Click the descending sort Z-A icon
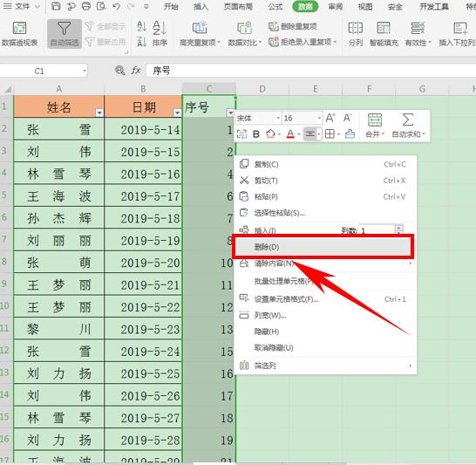The width and height of the screenshot is (476, 465). [x=142, y=41]
